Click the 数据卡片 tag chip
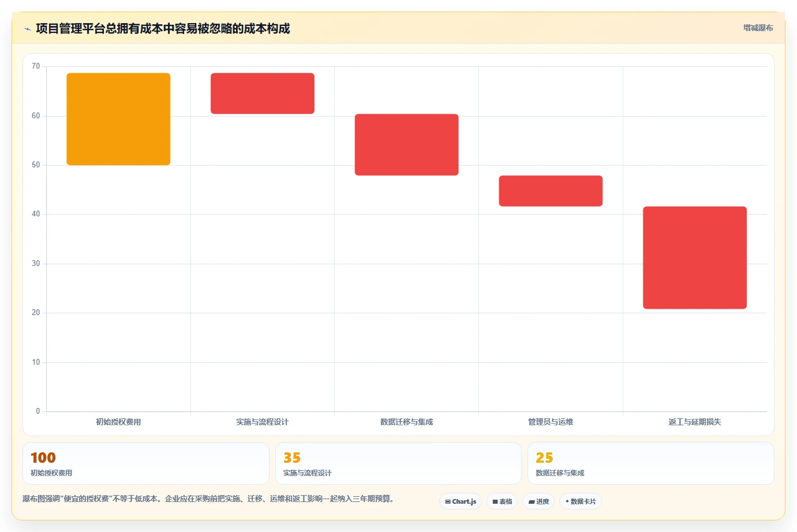Image resolution: width=797 pixels, height=532 pixels. [x=581, y=501]
